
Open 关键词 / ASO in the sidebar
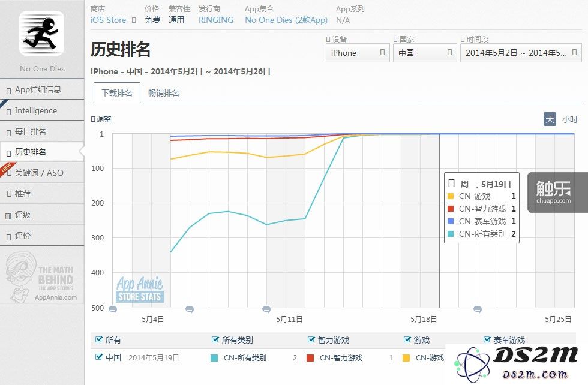click(42, 173)
